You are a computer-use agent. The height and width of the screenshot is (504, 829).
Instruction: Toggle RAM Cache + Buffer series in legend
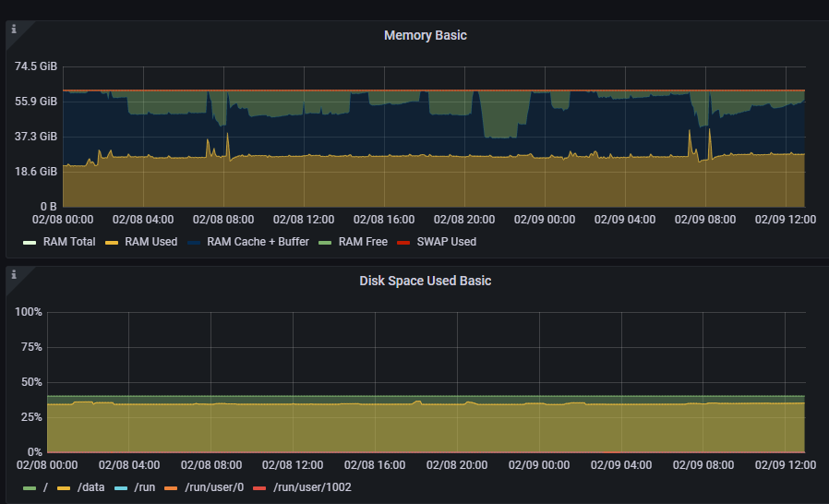coord(258,242)
